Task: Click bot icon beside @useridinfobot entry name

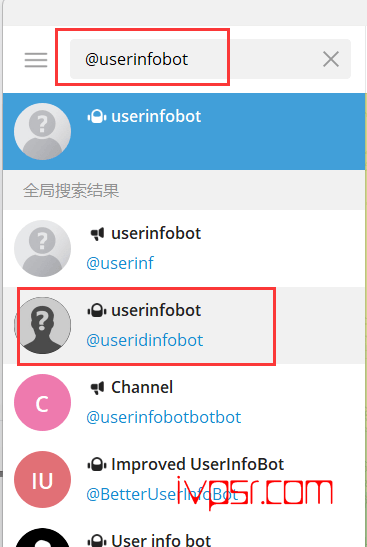Action: coord(97,310)
